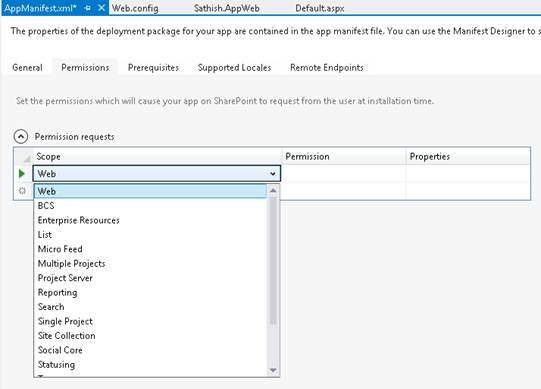The height and width of the screenshot is (389, 541).
Task: Open the Scope combo box arrow
Action: 273,174
